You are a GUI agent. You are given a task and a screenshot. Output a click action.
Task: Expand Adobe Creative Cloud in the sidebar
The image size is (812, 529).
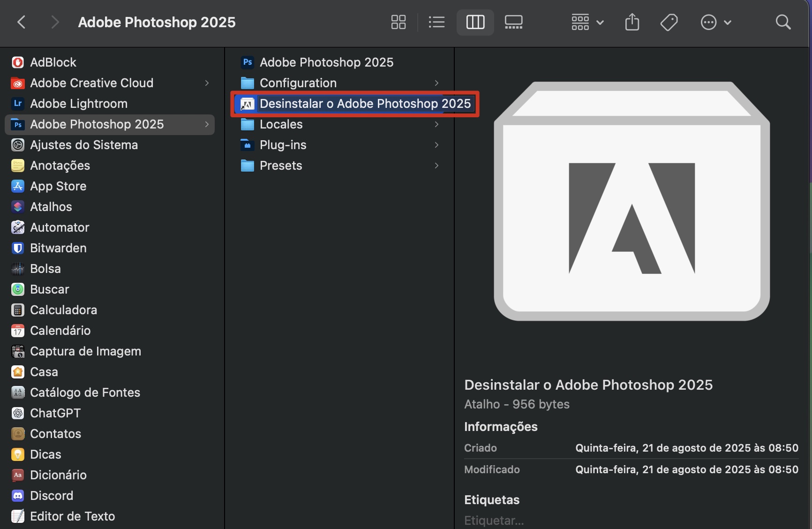[x=206, y=83]
